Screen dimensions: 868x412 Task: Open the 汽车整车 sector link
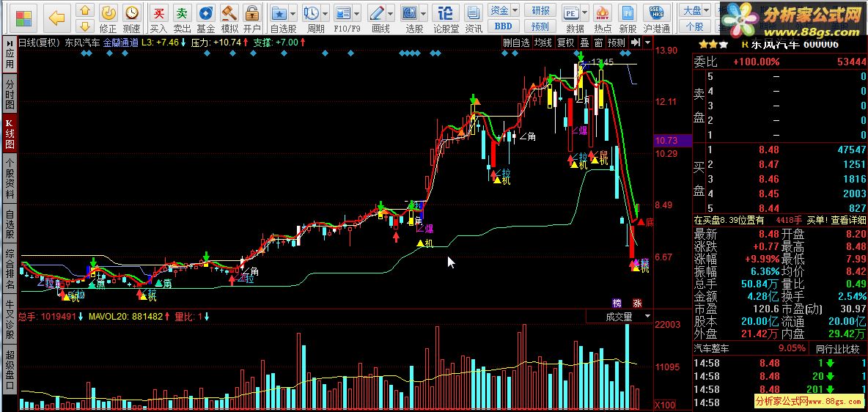click(x=712, y=349)
